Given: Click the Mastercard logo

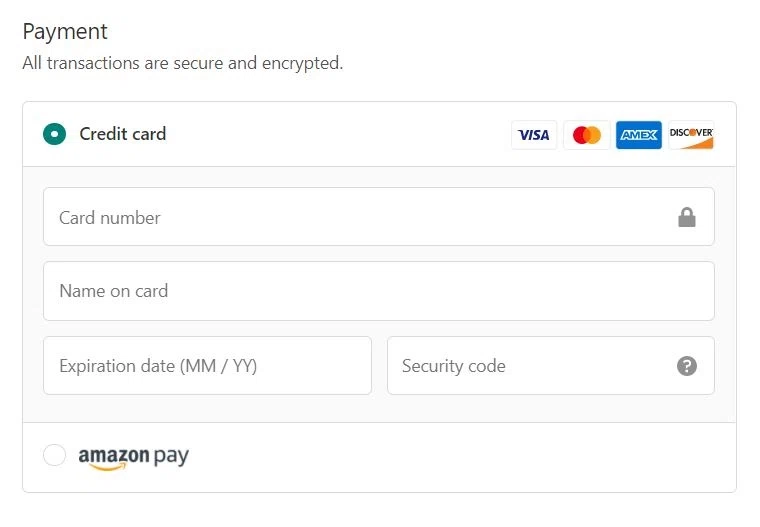Looking at the screenshot, I should point(587,135).
